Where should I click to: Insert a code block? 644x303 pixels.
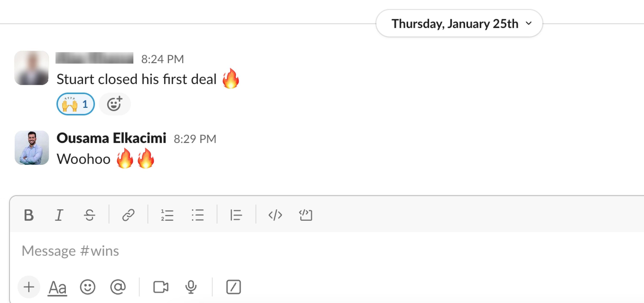click(x=305, y=215)
